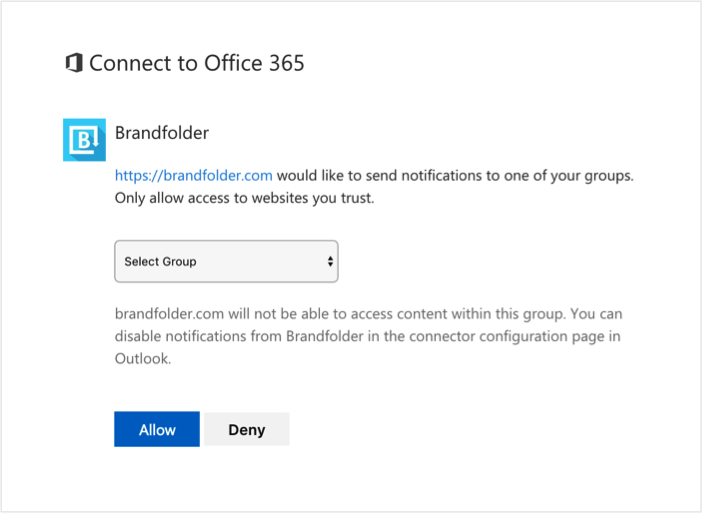702x513 pixels.
Task: Click the Brandfolder app name text
Action: tap(162, 133)
